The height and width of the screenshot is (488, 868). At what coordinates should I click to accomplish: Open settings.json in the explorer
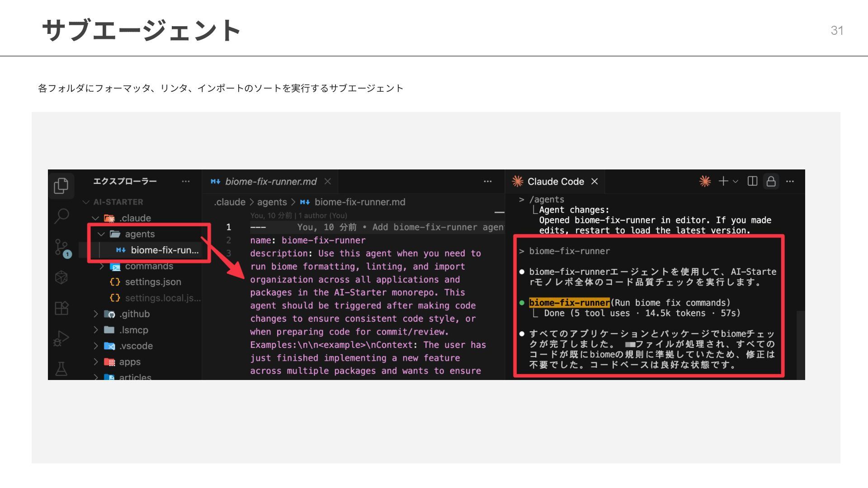(146, 282)
